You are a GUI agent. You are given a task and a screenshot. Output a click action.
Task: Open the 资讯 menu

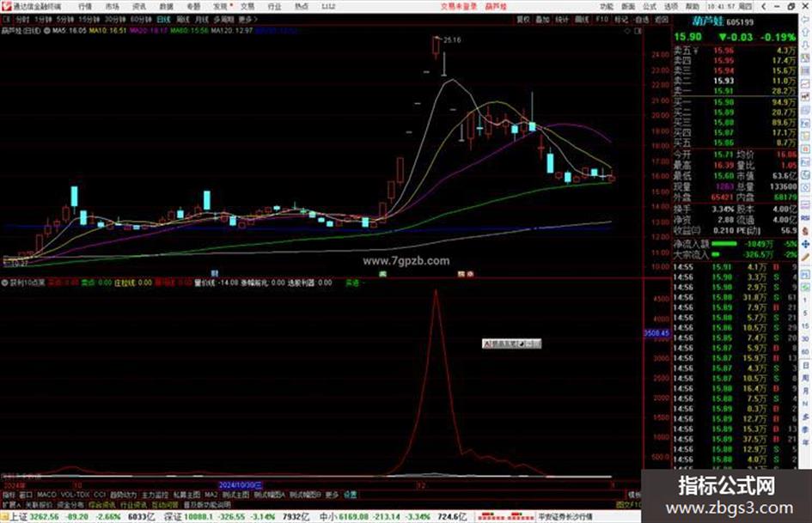139,6
